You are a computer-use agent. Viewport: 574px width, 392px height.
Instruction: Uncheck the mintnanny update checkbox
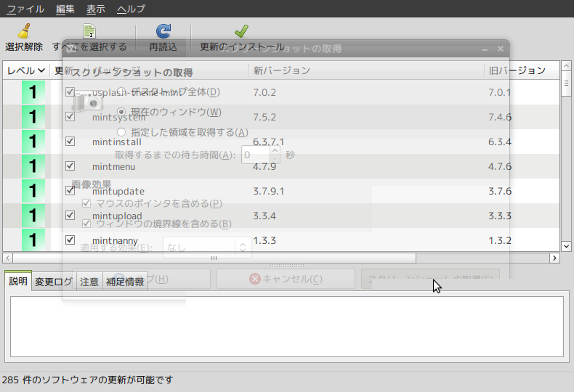(x=70, y=240)
